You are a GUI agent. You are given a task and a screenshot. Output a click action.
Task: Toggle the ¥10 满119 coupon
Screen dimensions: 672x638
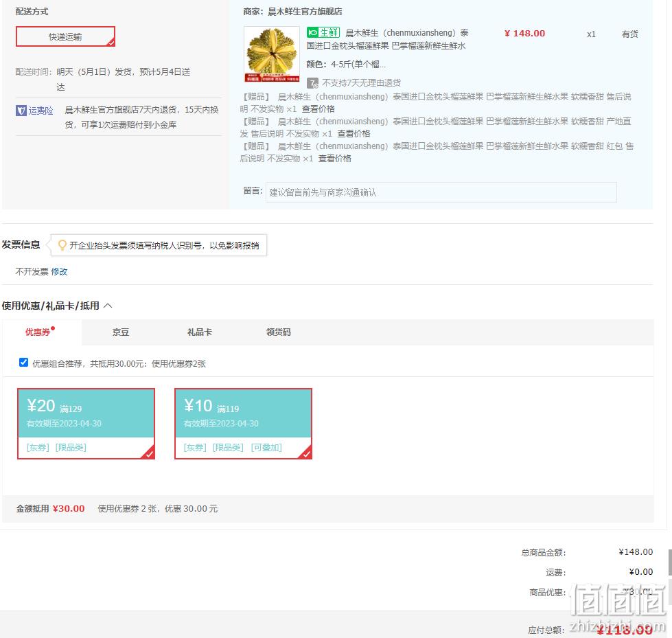244,424
